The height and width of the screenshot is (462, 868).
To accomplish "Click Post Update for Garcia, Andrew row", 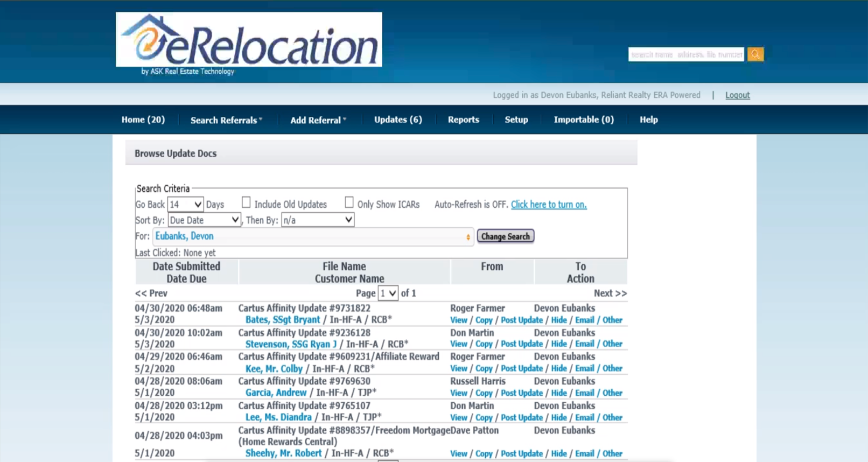I will (521, 393).
